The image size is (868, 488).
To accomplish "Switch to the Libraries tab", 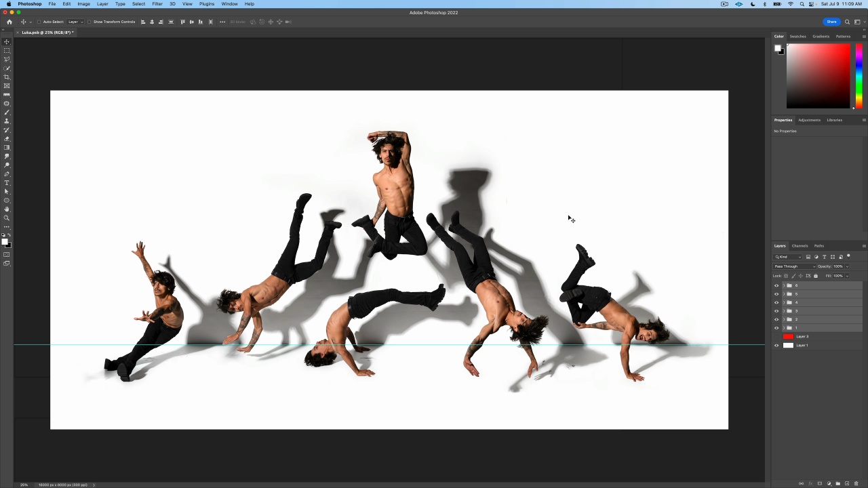I will (x=834, y=120).
